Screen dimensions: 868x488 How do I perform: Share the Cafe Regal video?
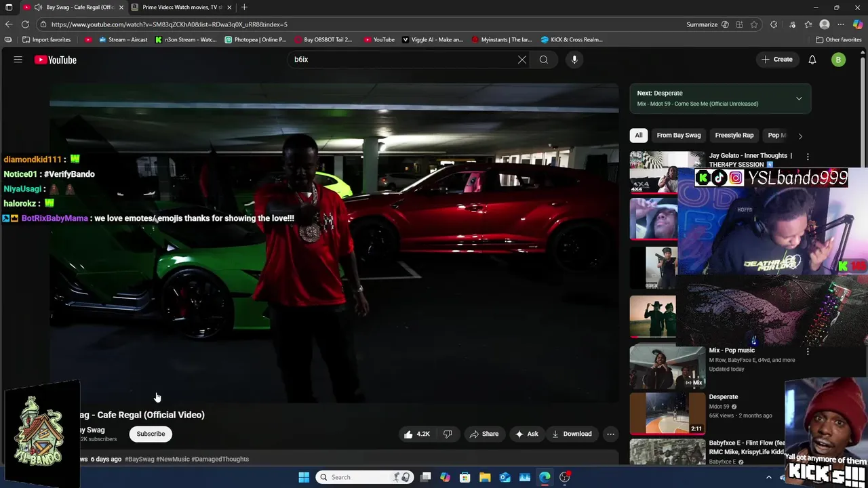coord(484,434)
